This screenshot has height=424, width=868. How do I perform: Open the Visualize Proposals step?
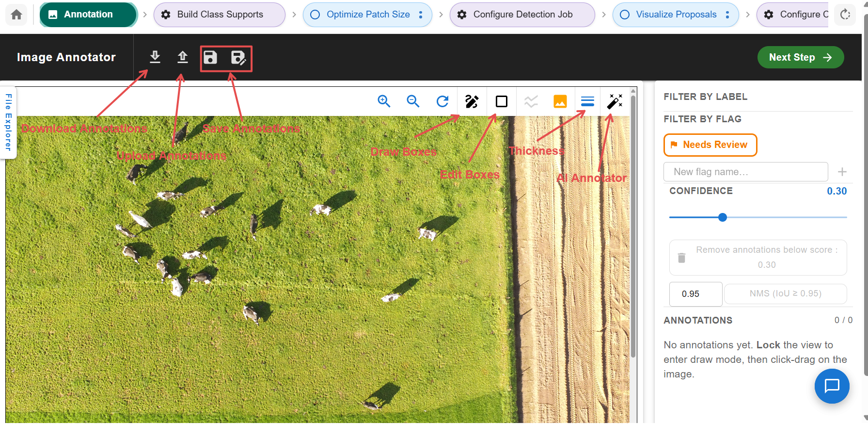(676, 15)
